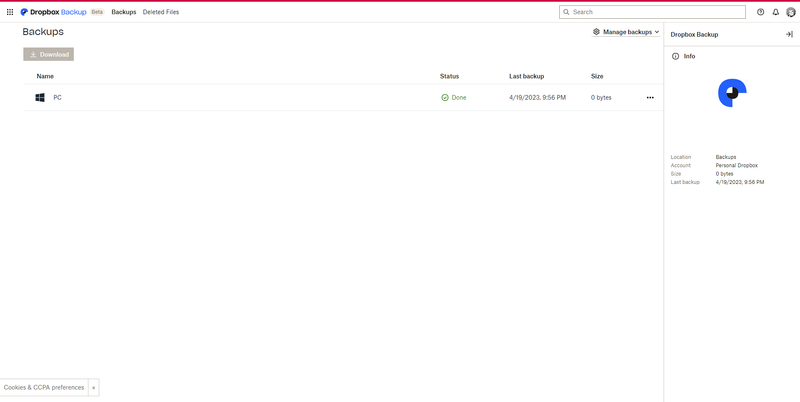Screen dimensions: 800x402
Task: Click the Manage backups gear icon
Action: (596, 32)
